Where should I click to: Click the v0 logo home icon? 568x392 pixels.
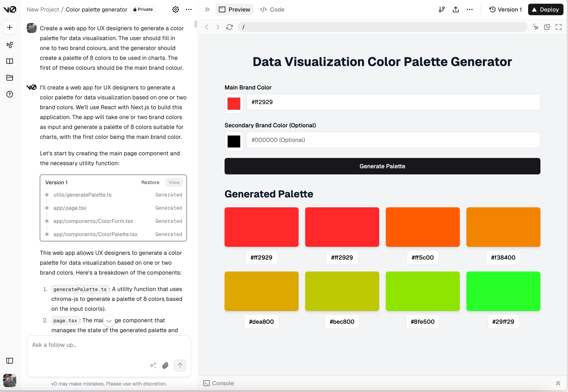[10, 9]
